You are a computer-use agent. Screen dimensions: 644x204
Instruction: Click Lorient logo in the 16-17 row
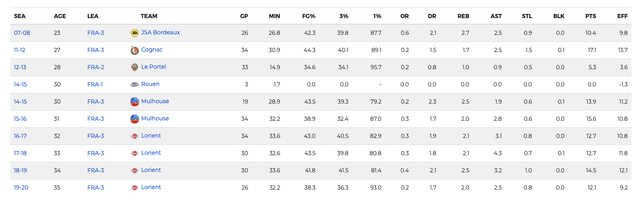tap(135, 136)
